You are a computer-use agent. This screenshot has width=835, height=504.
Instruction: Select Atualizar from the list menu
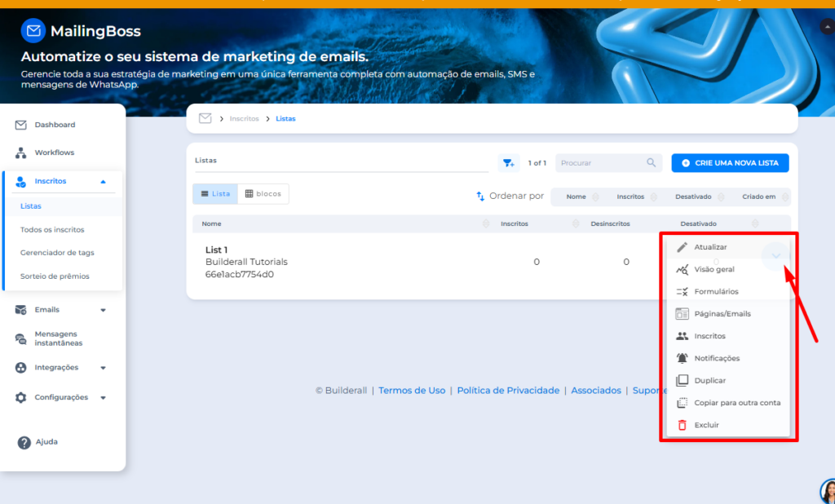[710, 247]
